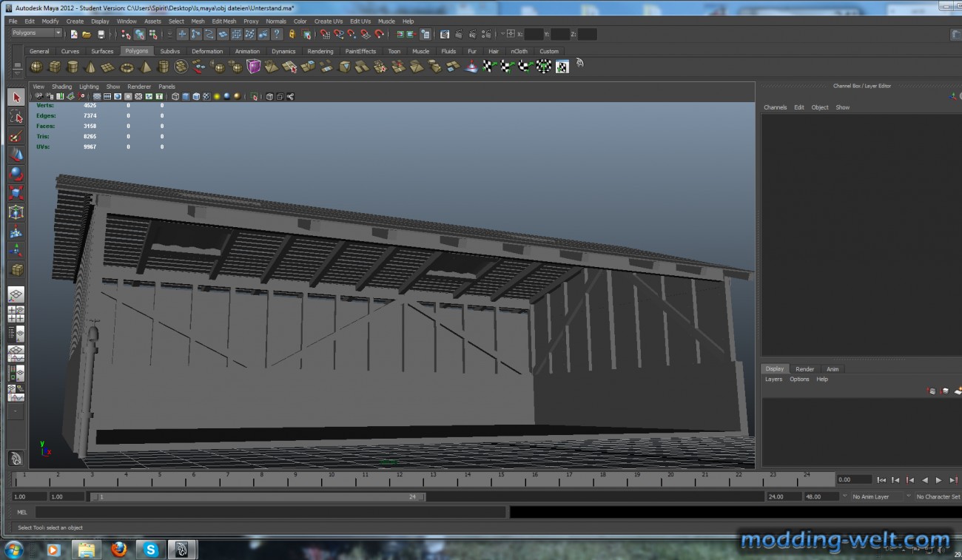The image size is (962, 560).
Task: Click the MEL command line input
Action: [x=270, y=512]
